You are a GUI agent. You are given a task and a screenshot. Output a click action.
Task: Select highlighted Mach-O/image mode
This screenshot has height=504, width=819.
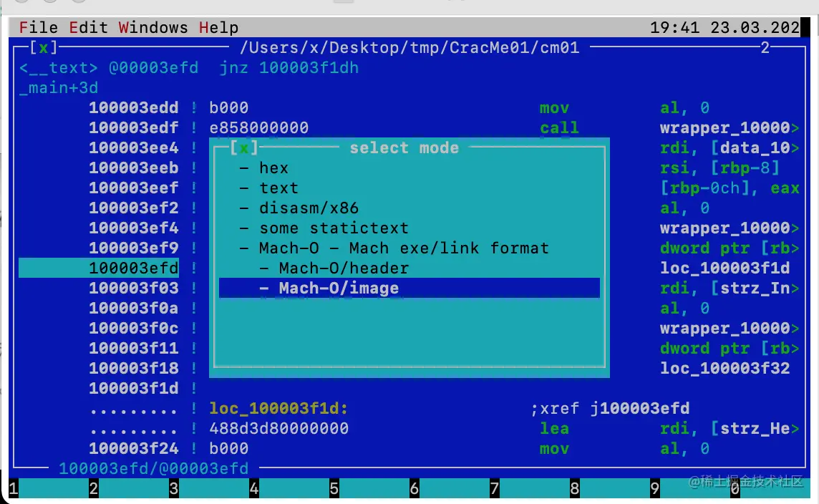(409, 288)
